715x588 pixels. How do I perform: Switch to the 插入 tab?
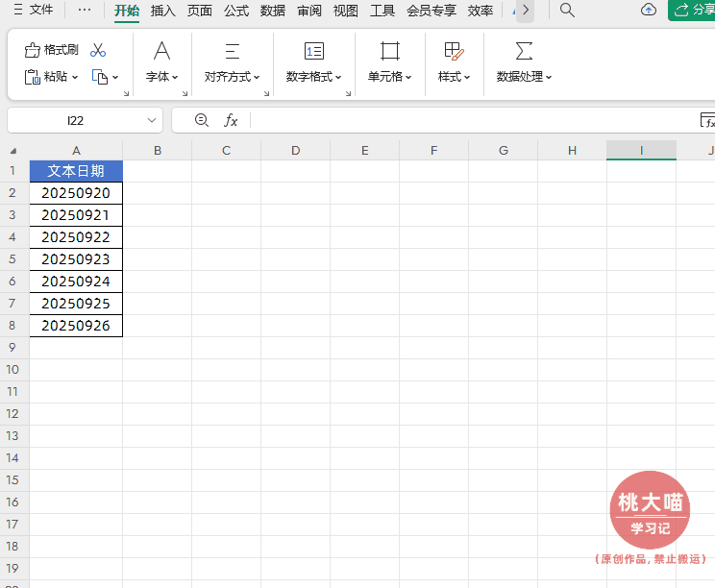pos(162,10)
